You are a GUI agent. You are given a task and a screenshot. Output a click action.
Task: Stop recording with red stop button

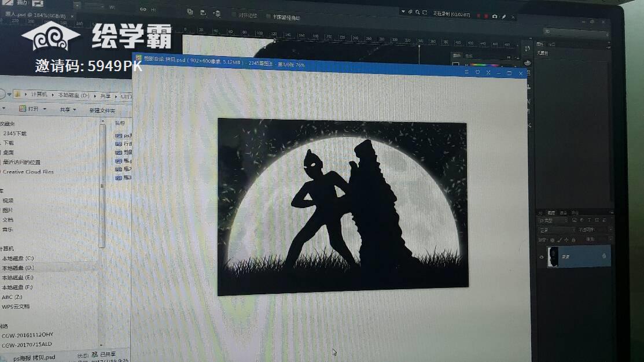[x=486, y=16]
